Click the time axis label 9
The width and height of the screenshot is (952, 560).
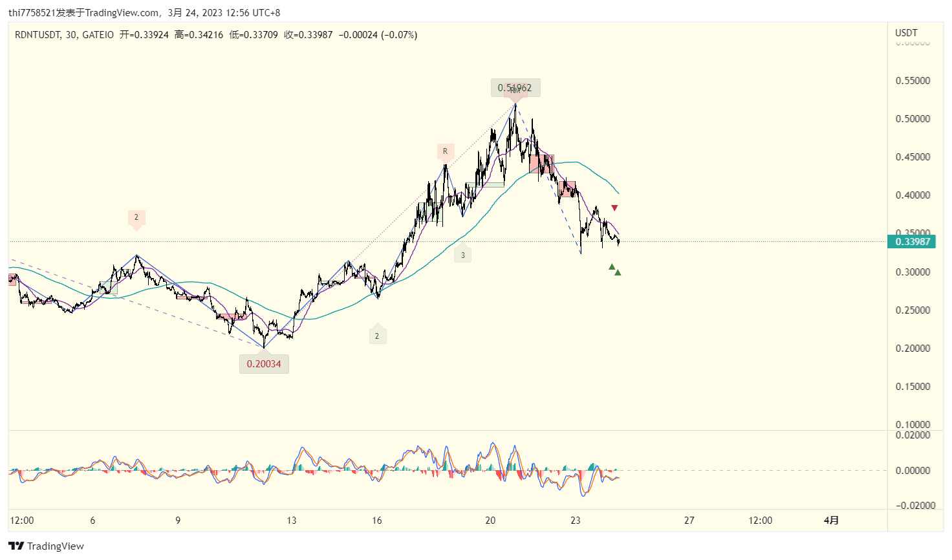point(178,521)
